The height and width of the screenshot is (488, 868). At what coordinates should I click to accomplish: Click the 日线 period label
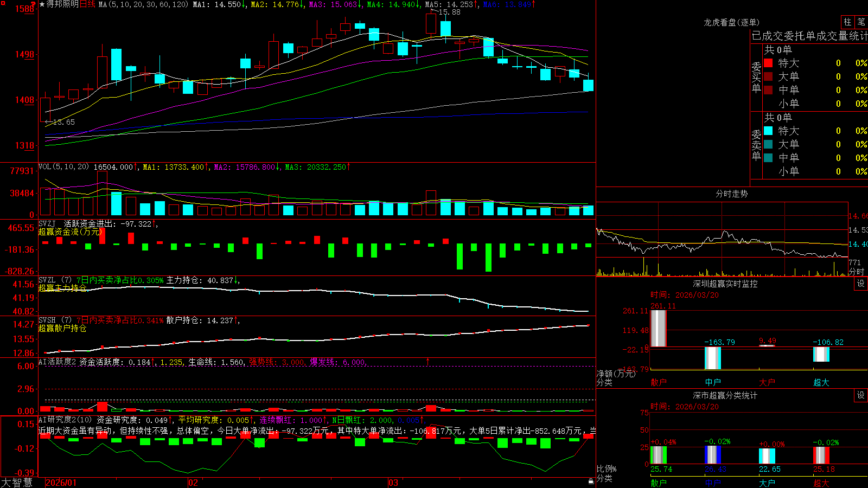(x=87, y=4)
